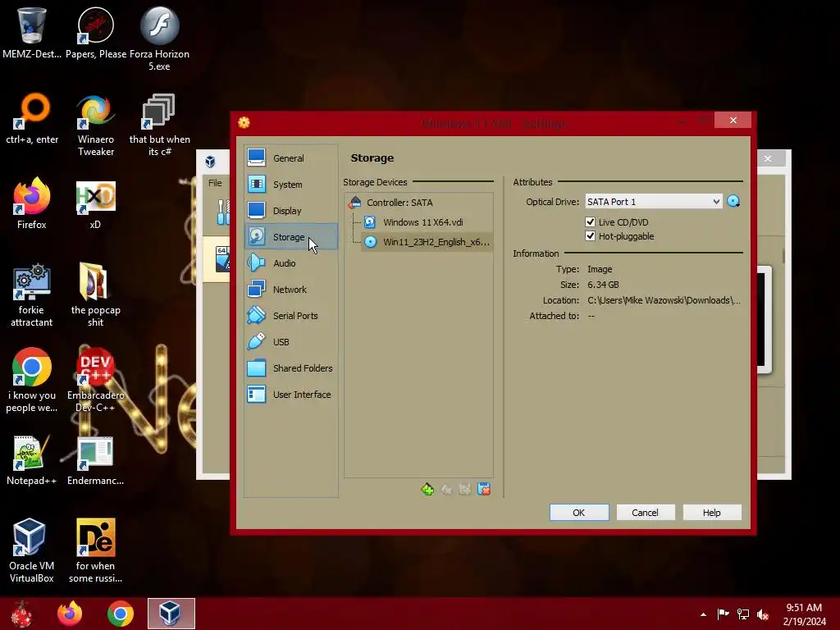
Task: Select Win11_23H2_English ISO optical disk
Action: pyautogui.click(x=427, y=242)
